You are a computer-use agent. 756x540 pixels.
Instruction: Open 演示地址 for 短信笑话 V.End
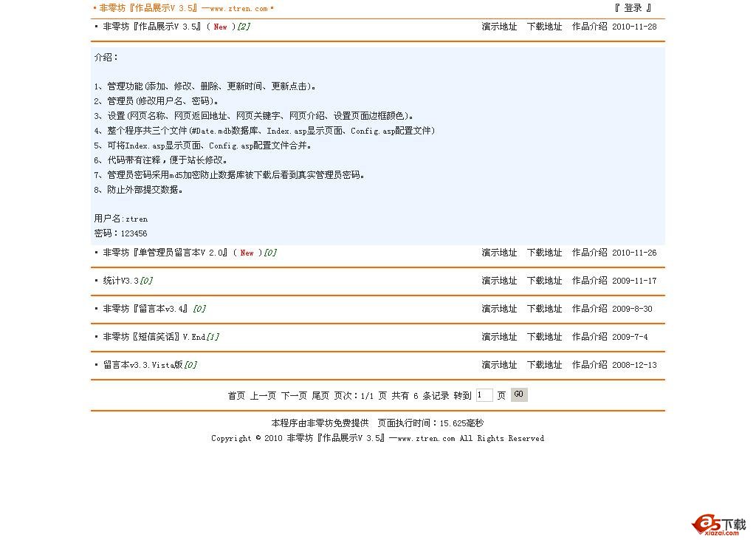coord(499,336)
